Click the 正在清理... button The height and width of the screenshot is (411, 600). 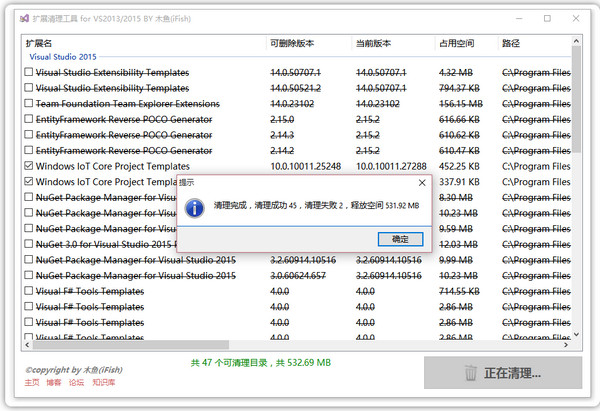point(503,373)
